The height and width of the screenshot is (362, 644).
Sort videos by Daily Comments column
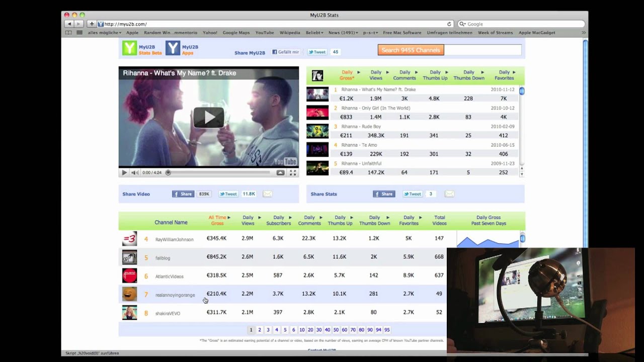tap(405, 75)
